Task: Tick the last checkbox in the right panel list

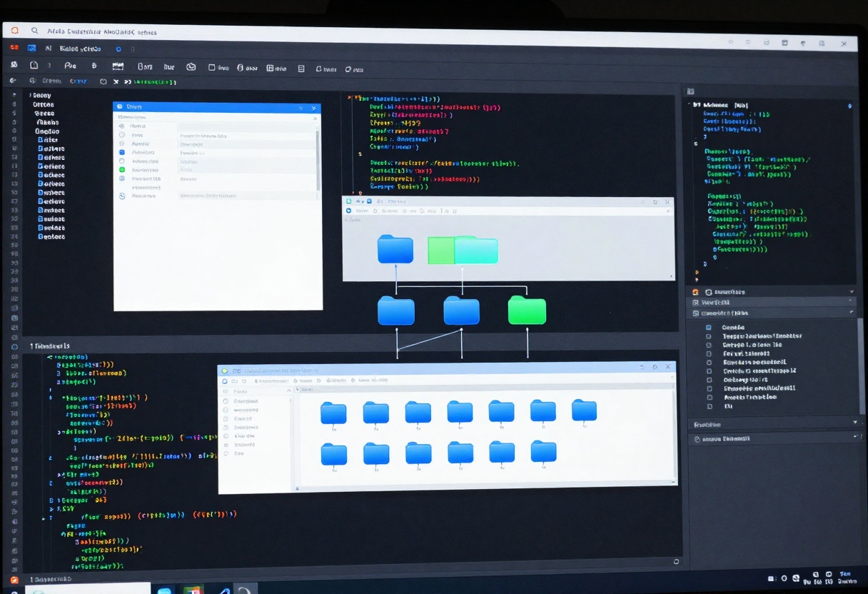Action: [x=709, y=406]
